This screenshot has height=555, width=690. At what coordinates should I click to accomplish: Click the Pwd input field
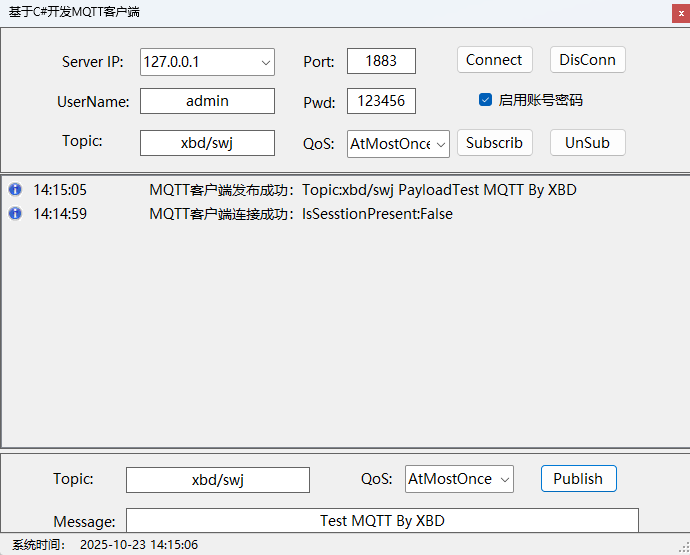pos(381,102)
